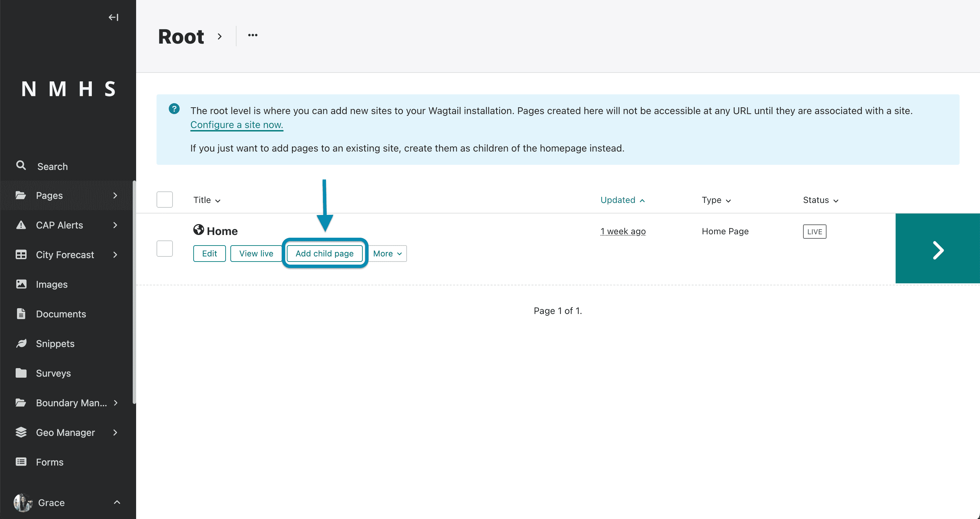Click the Images picture icon
The width and height of the screenshot is (980, 519).
point(21,284)
